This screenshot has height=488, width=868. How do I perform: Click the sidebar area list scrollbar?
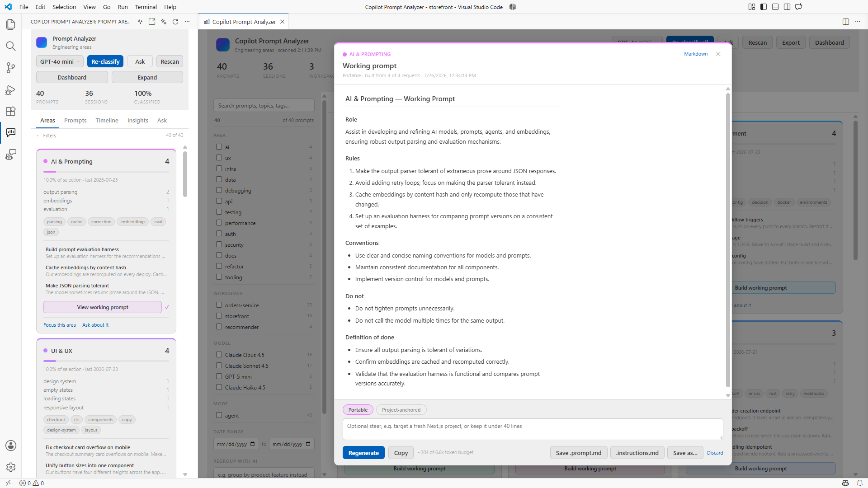tap(185, 174)
